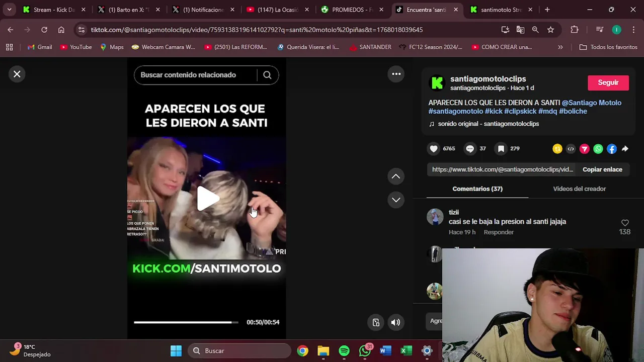Get the embed code icon

click(x=571, y=149)
